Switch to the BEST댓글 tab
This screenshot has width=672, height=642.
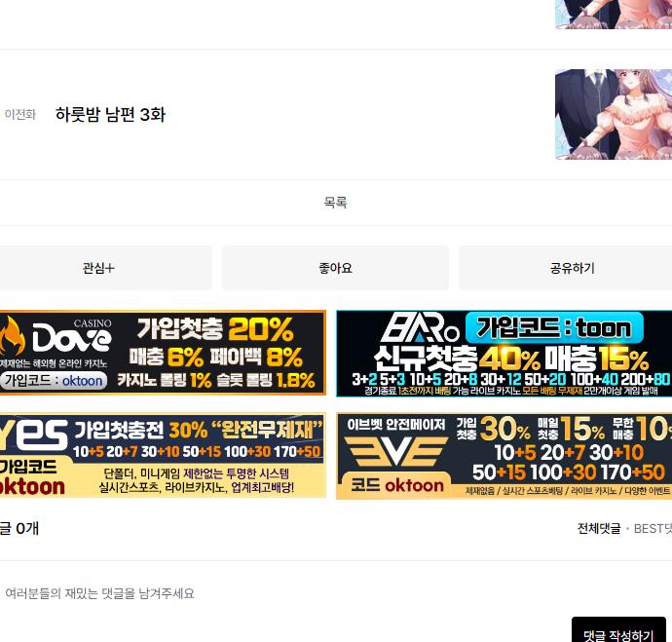[653, 528]
